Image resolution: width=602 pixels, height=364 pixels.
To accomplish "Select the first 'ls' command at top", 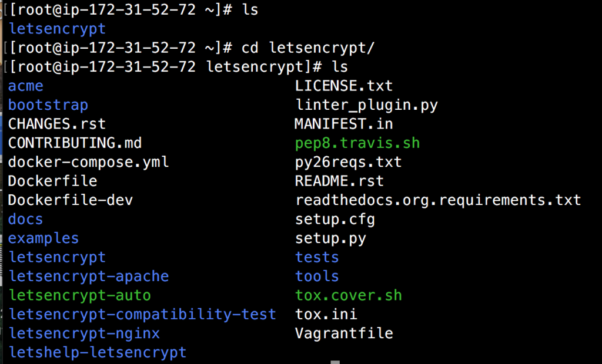I will coord(250,9).
